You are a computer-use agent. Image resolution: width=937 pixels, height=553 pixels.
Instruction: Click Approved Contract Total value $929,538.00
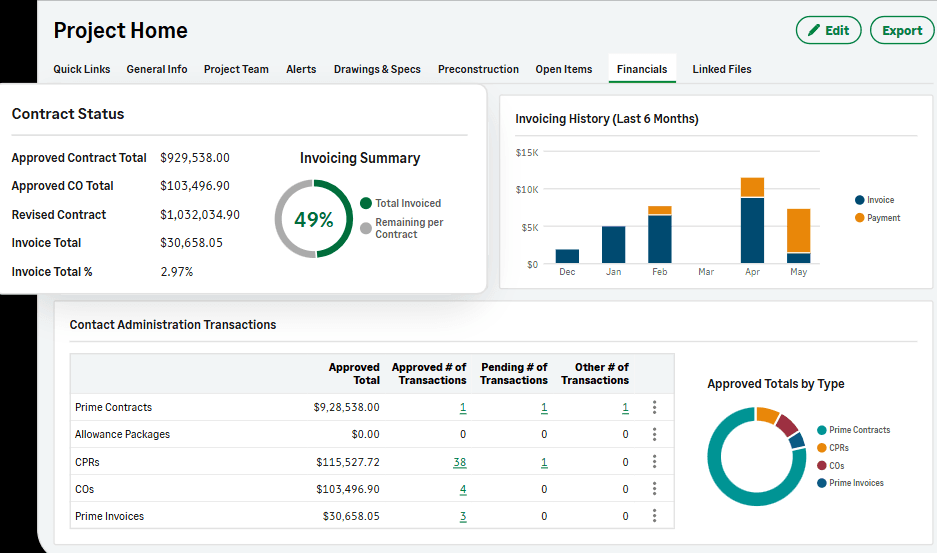(x=195, y=158)
